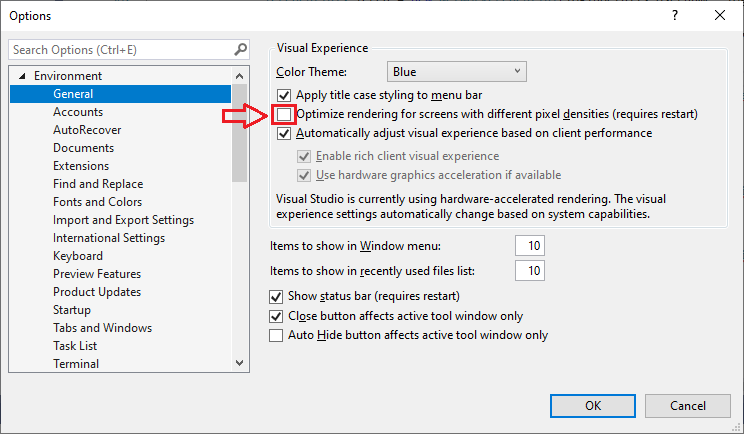Uncheck Apply title case styling to menu bar
Image resolution: width=744 pixels, height=435 pixels.
(284, 95)
